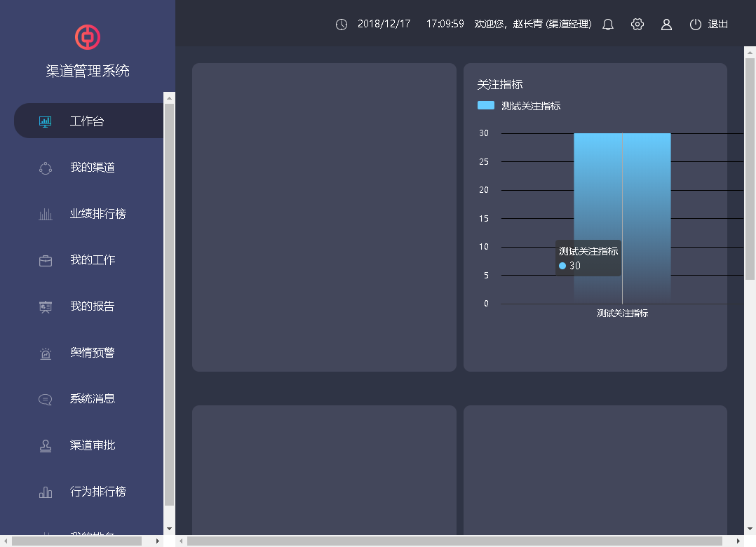Open the 工作台 menu item
The width and height of the screenshot is (756, 547).
[88, 121]
